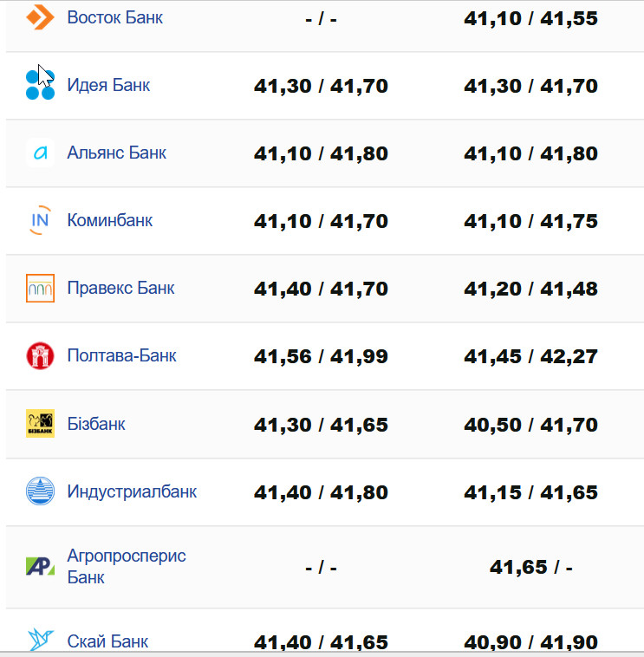Open the Агропросперис Банк link
644x657 pixels.
point(127,566)
